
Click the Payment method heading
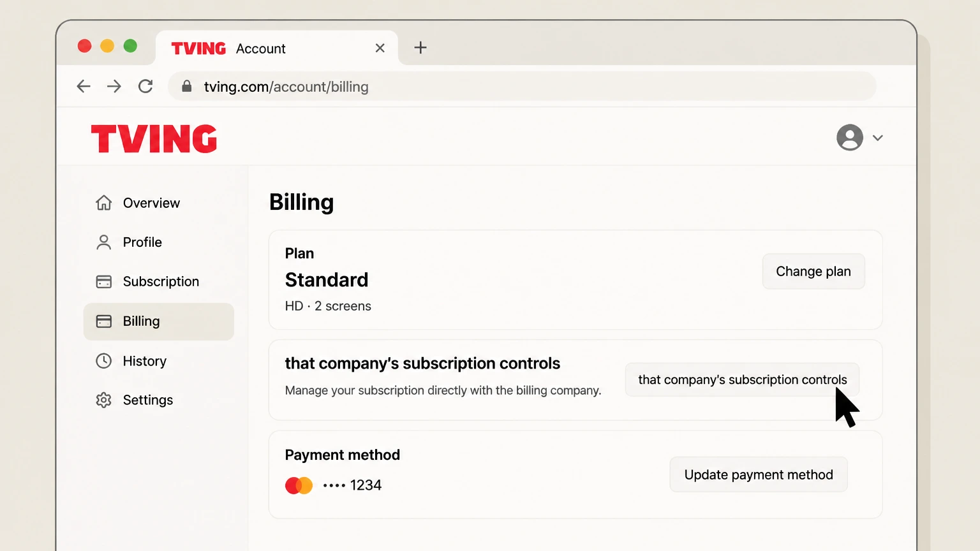coord(343,455)
